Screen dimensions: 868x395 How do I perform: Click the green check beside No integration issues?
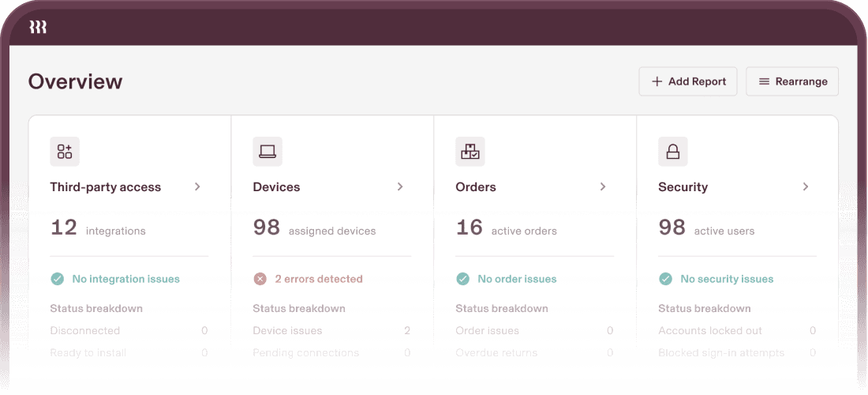pos(58,279)
